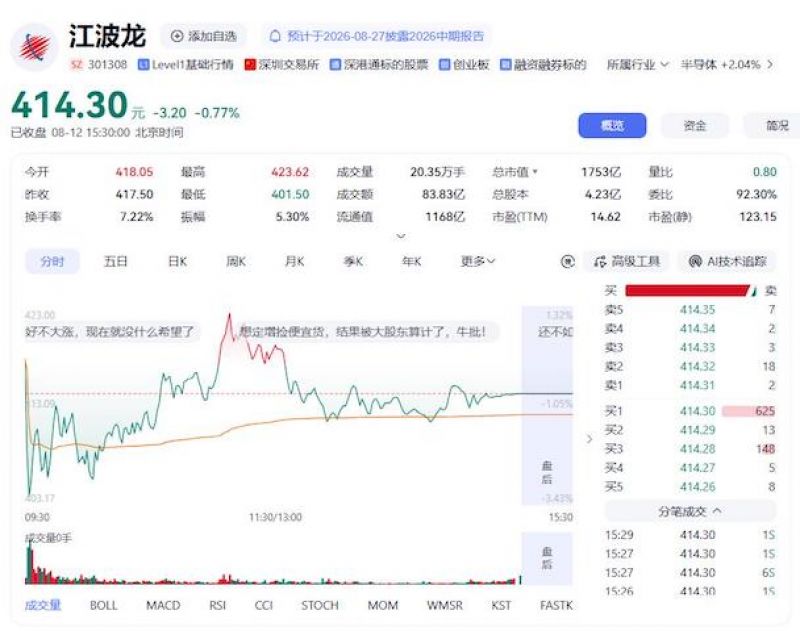
Task: Select the RSI indicator
Action: coord(217,605)
